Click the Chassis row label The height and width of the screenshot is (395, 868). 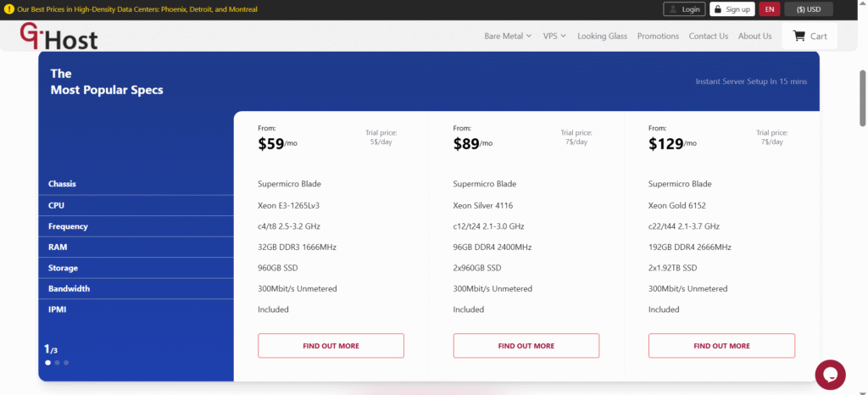pos(62,184)
